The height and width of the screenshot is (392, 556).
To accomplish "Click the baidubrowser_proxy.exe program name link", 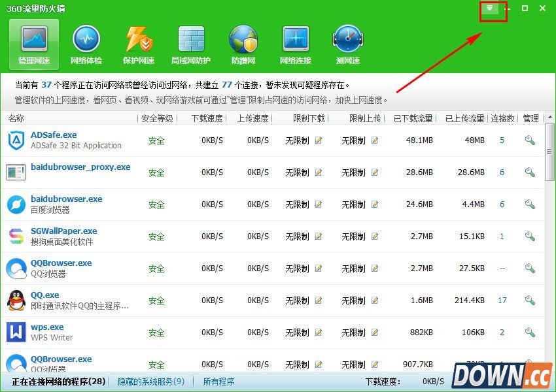I will pyautogui.click(x=80, y=167).
